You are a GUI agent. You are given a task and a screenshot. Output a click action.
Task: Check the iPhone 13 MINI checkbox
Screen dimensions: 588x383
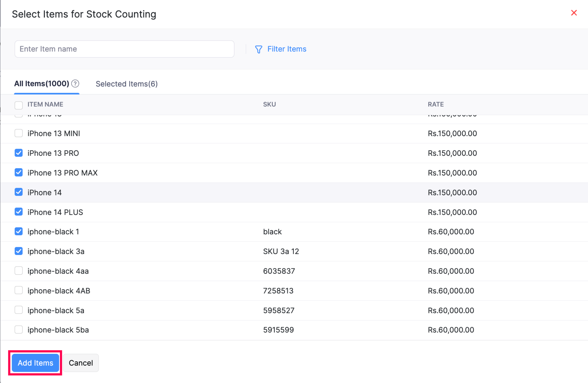click(x=18, y=133)
